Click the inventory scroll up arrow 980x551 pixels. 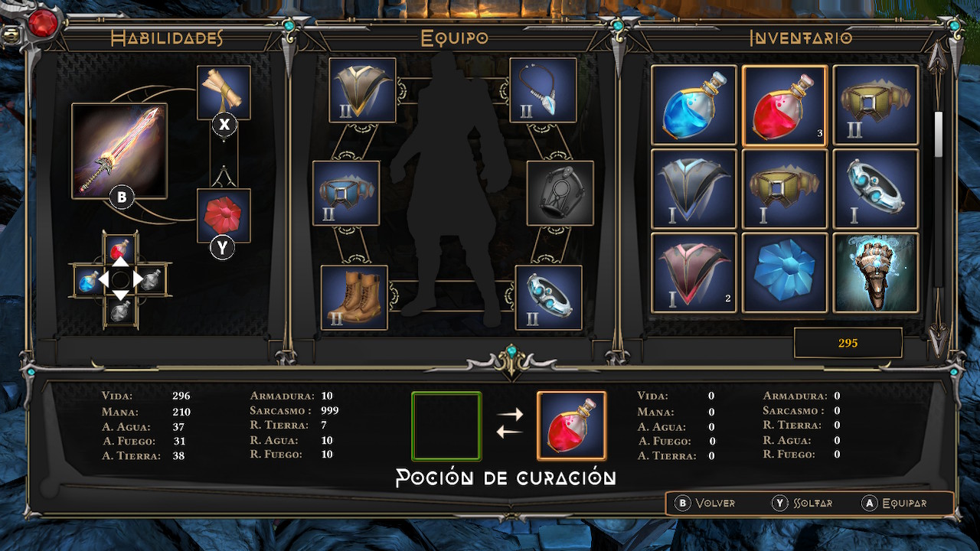click(x=939, y=57)
